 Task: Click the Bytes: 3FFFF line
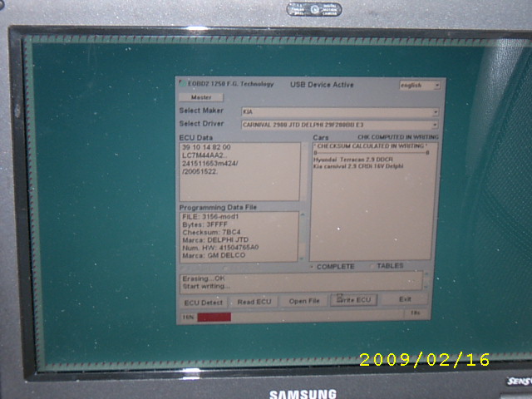point(204,224)
